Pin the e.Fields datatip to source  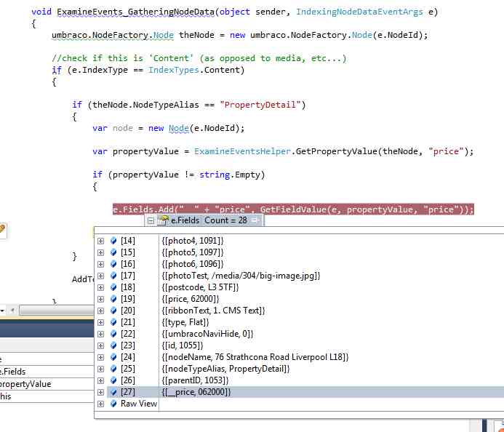click(255, 220)
